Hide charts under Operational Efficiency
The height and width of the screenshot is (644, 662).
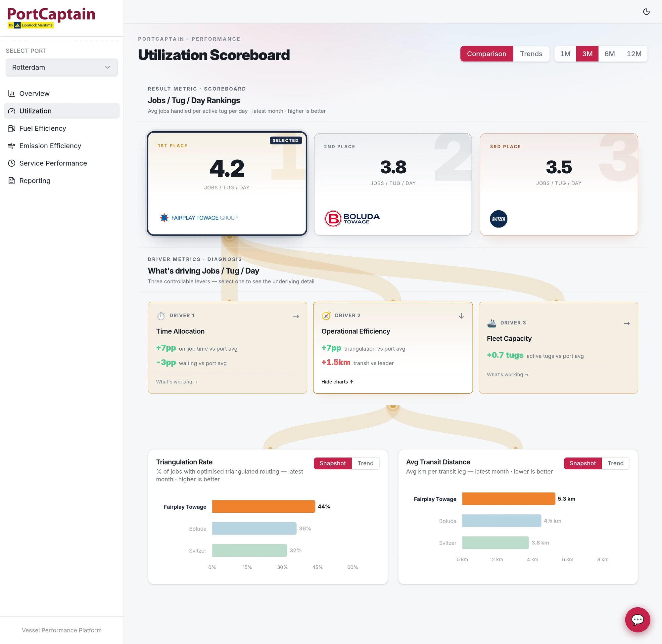pos(337,381)
